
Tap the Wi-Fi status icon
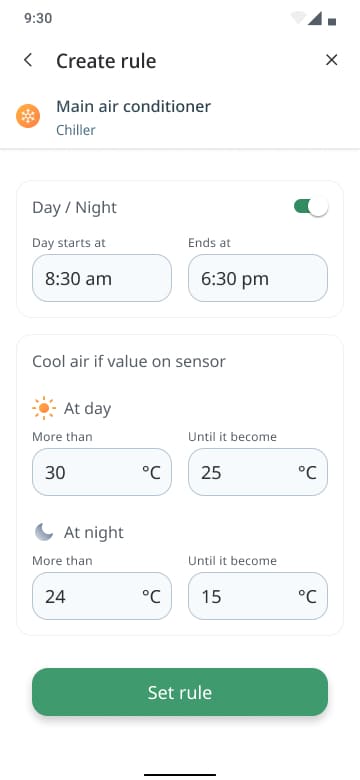coord(298,18)
